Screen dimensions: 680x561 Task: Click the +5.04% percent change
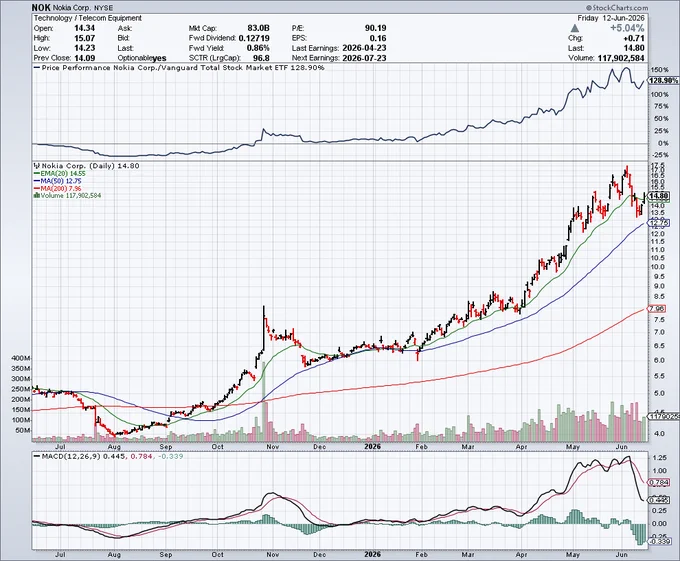point(627,28)
